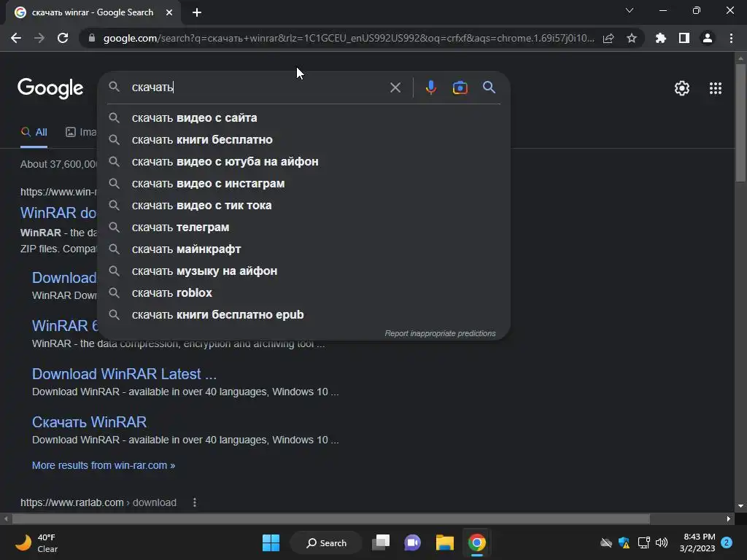Click the vertical scrollbar down arrow
The height and width of the screenshot is (560, 747).
(x=740, y=506)
